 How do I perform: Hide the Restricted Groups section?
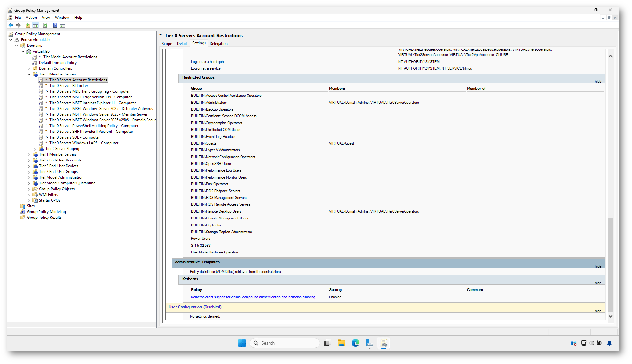(598, 82)
